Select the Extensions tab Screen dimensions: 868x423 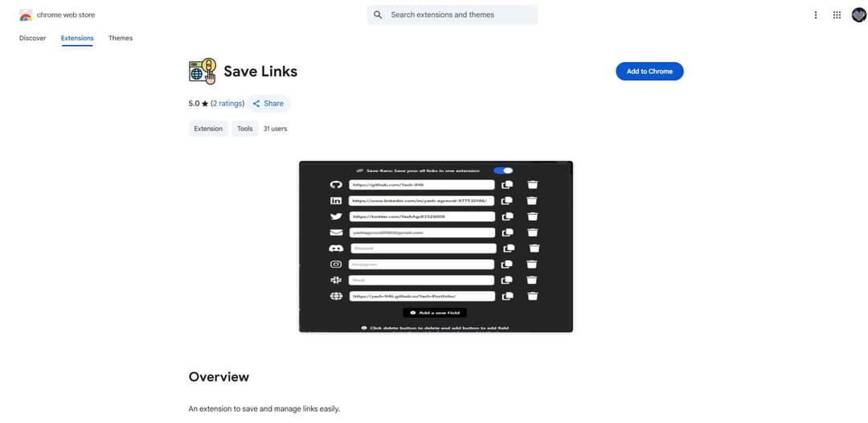tap(77, 38)
